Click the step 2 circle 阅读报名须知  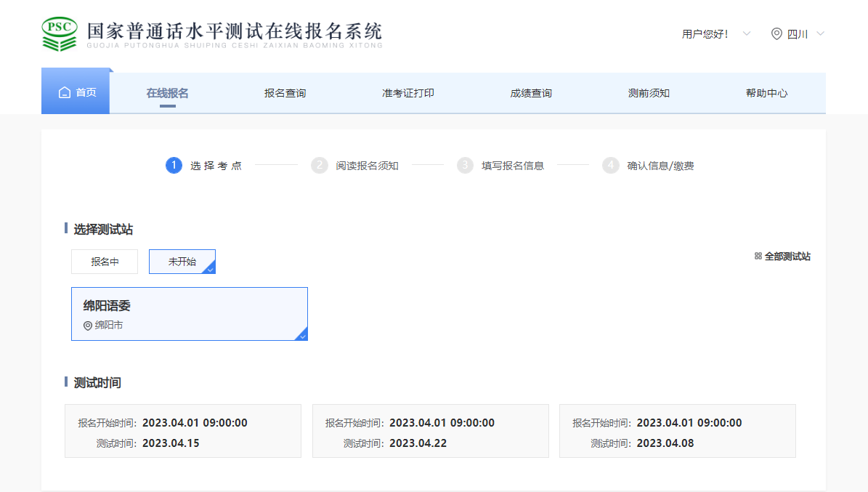point(320,166)
